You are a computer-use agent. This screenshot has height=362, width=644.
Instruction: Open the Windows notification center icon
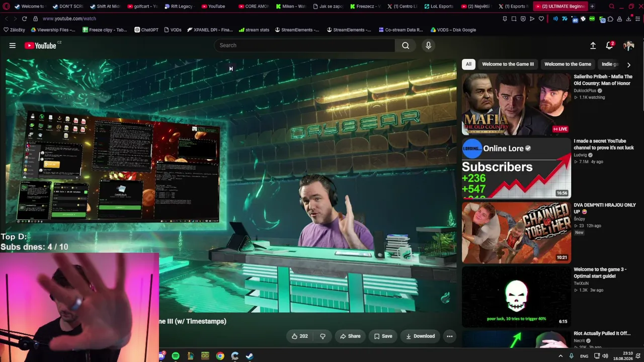(x=638, y=356)
